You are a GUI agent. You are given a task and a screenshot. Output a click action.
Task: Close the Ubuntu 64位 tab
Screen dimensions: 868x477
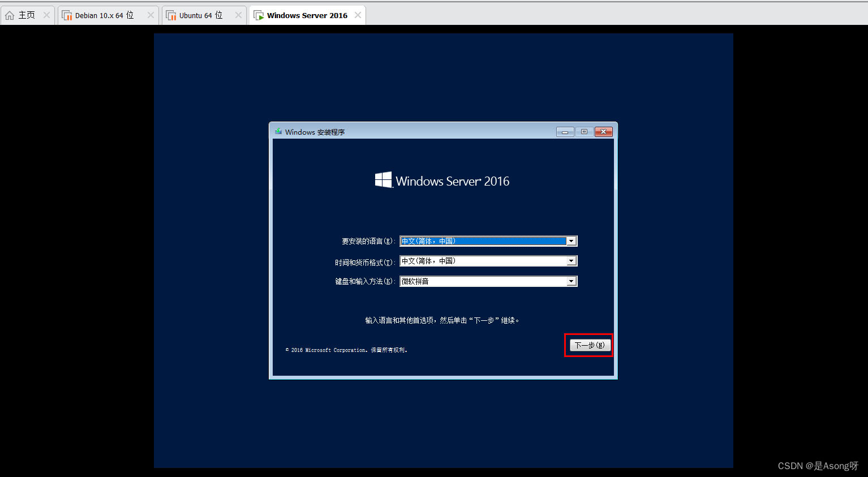(x=238, y=14)
